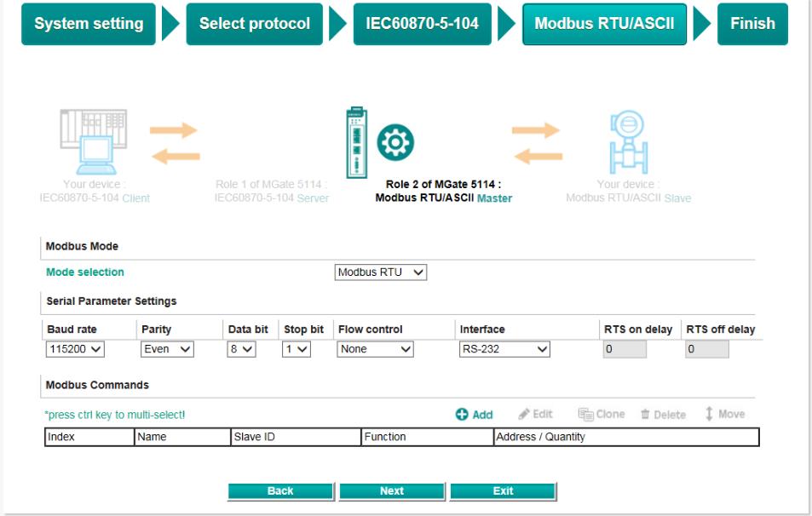Switch to the Select protocol step

click(x=254, y=24)
